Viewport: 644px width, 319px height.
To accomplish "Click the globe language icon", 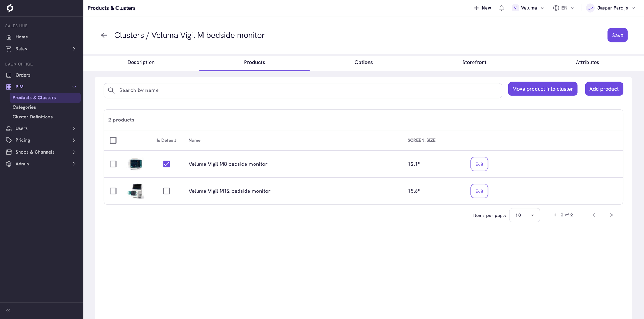I will click(x=556, y=8).
